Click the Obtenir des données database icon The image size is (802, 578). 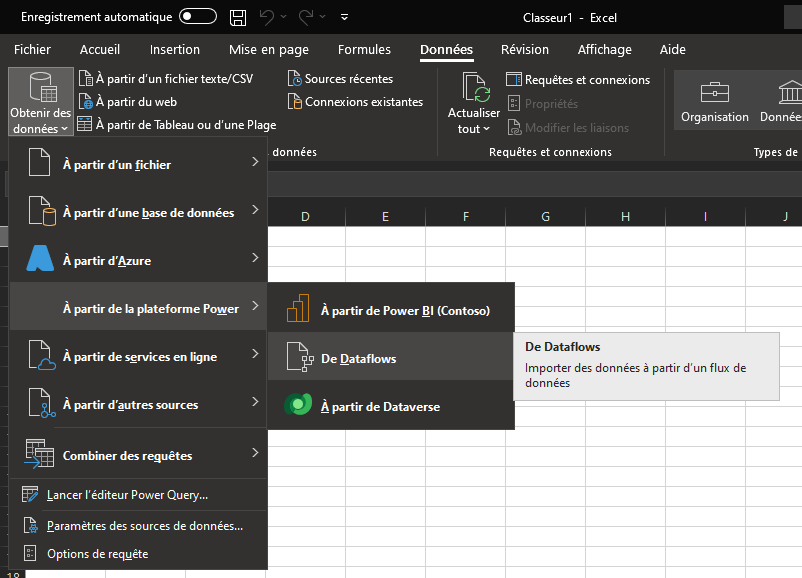(42, 87)
